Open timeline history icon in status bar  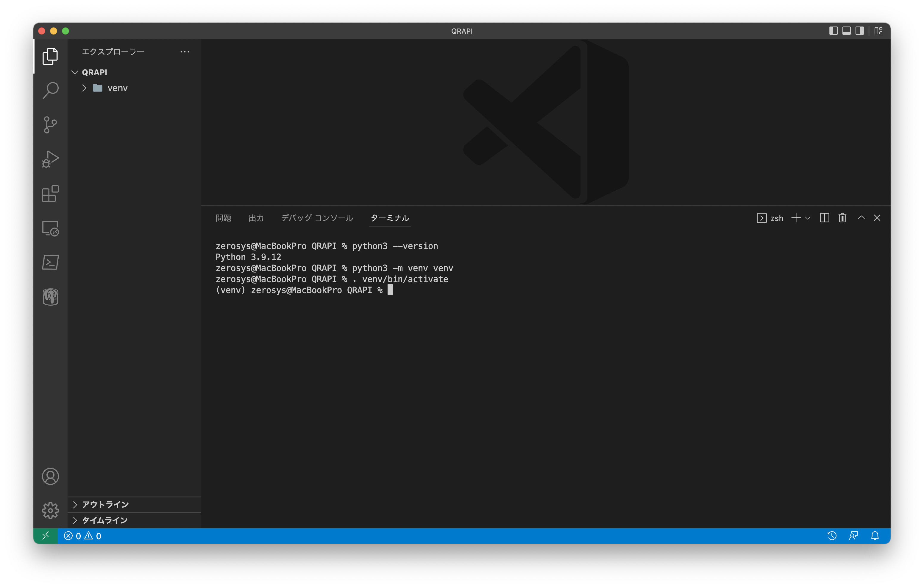831,536
